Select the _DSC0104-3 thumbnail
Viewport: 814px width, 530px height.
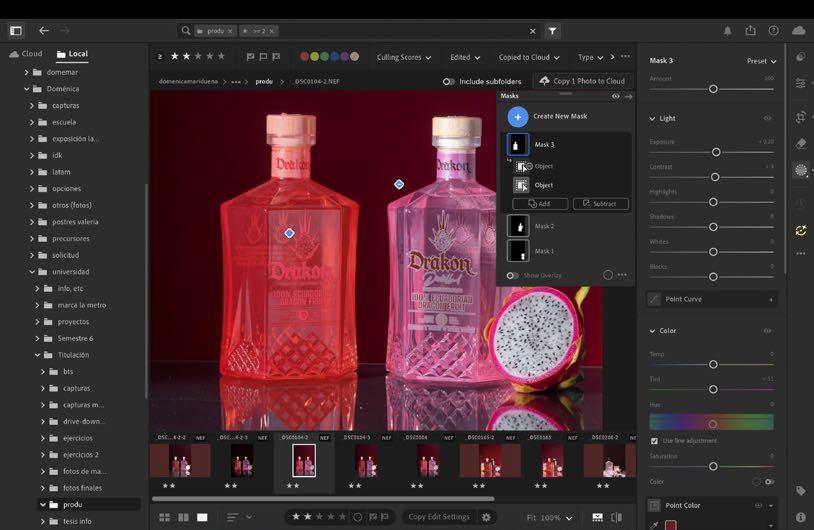[x=366, y=460]
